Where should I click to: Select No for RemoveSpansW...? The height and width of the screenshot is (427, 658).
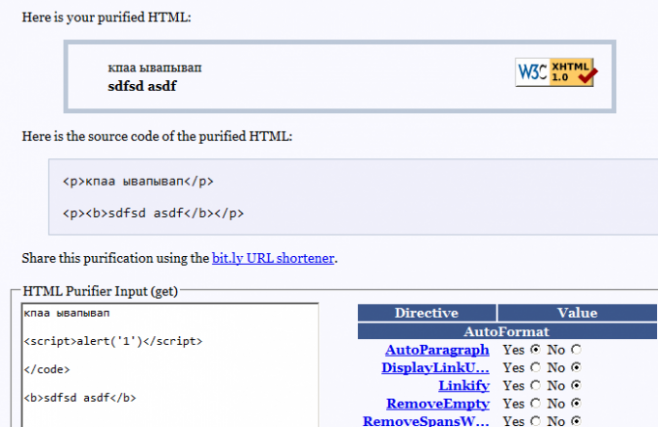[x=576, y=421]
